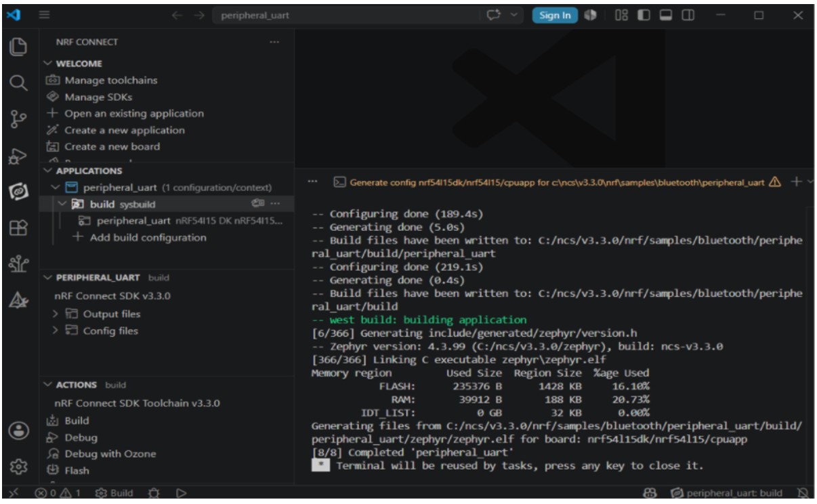The height and width of the screenshot is (504, 817).
Task: Open the Manage settings gear icon
Action: tap(18, 467)
